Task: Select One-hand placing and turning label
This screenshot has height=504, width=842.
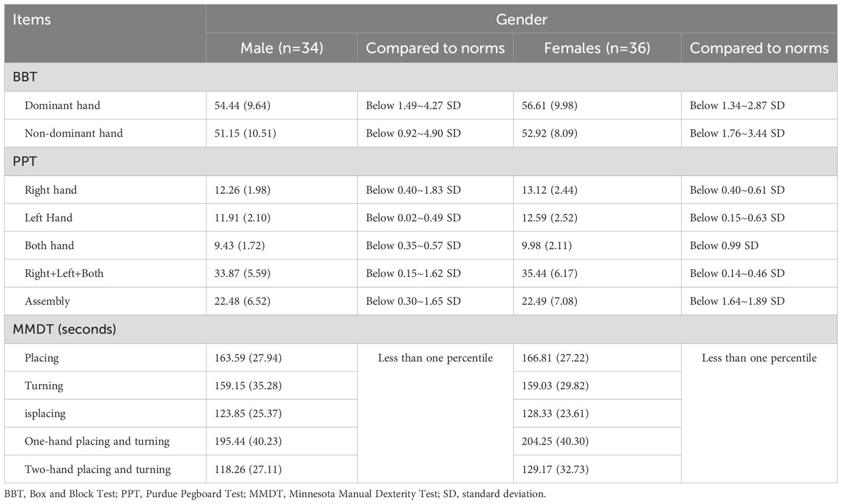Action: click(97, 442)
